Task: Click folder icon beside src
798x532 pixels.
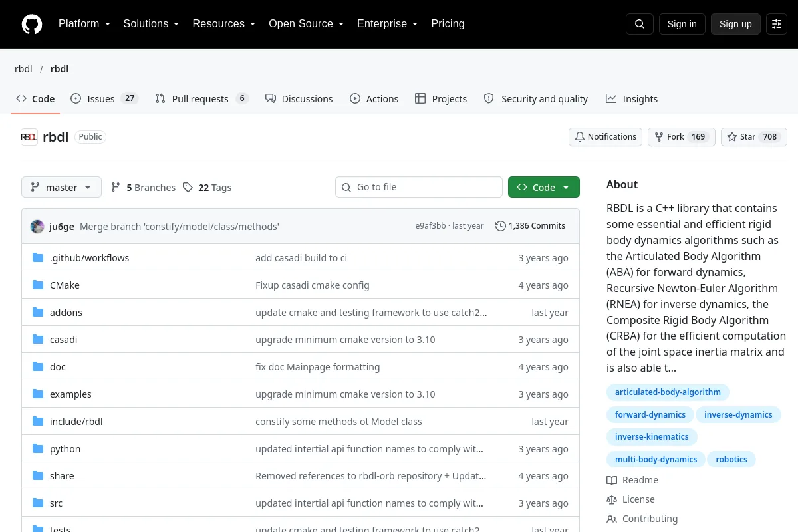Action: point(38,503)
